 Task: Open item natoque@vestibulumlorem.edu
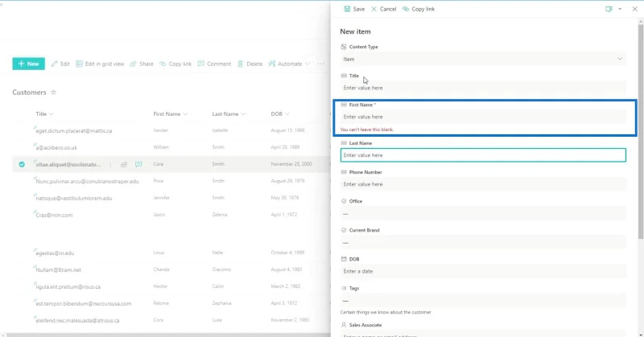click(x=74, y=199)
